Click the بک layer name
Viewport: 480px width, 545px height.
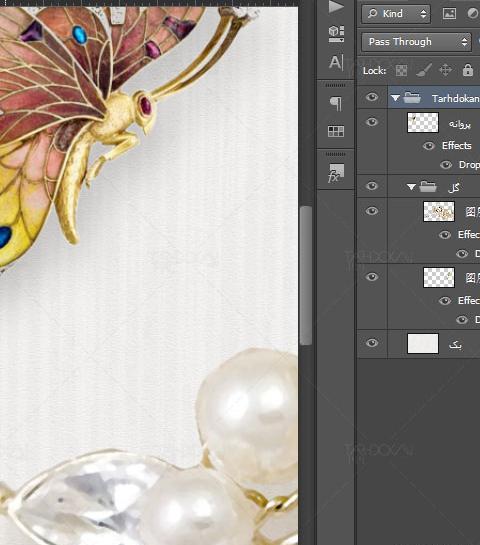click(455, 345)
